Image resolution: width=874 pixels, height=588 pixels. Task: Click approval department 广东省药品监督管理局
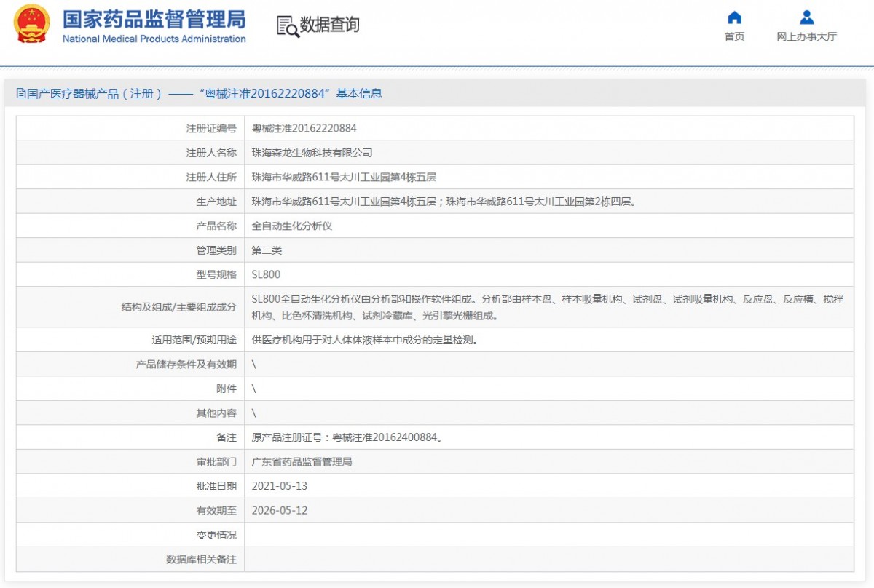point(302,462)
